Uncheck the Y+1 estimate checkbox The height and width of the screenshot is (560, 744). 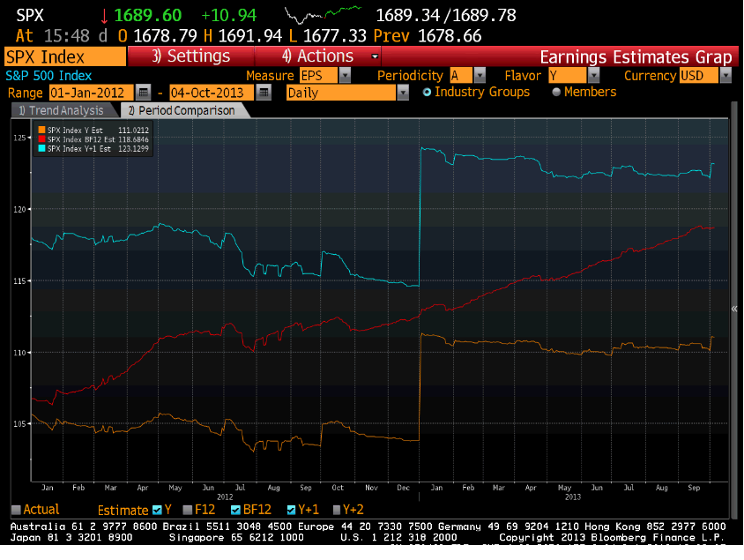pos(291,510)
